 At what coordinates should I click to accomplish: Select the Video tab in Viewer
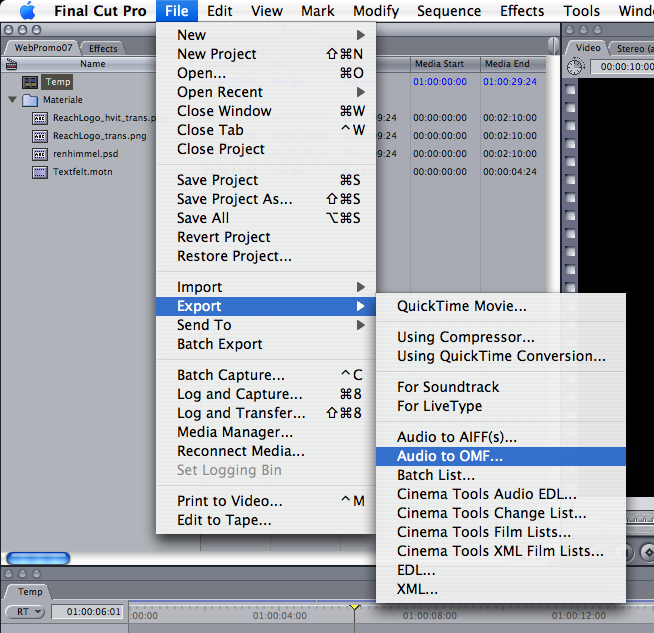588,48
